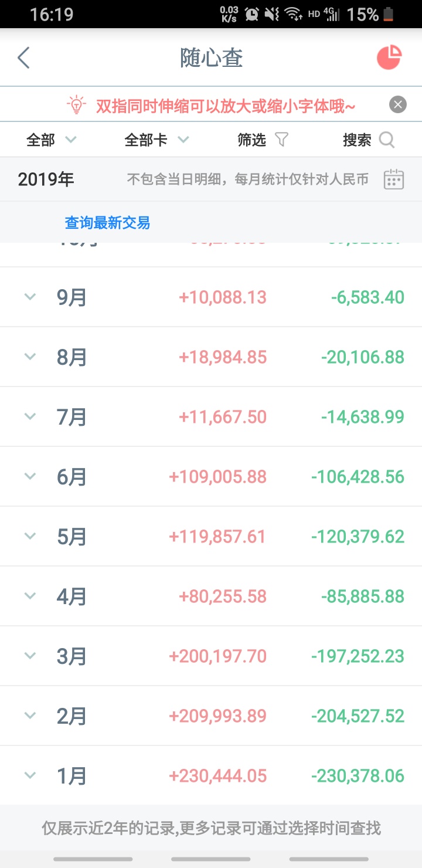Image resolution: width=422 pixels, height=868 pixels.
Task: Expand the 8月 chevron
Action: 30,357
